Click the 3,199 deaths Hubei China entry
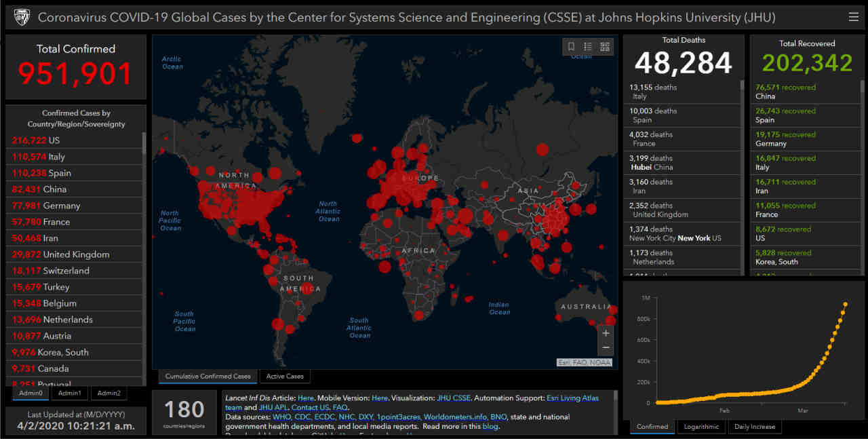868x439 pixels. [x=682, y=163]
